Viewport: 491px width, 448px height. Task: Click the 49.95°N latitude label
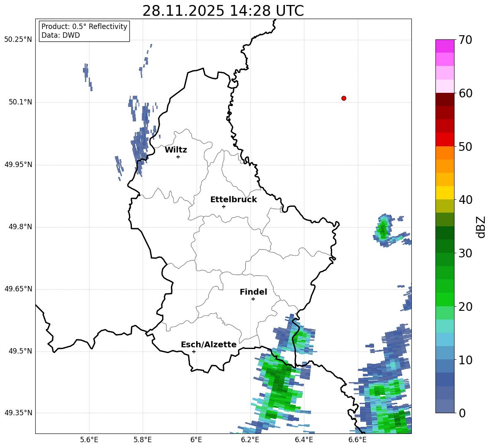18,165
